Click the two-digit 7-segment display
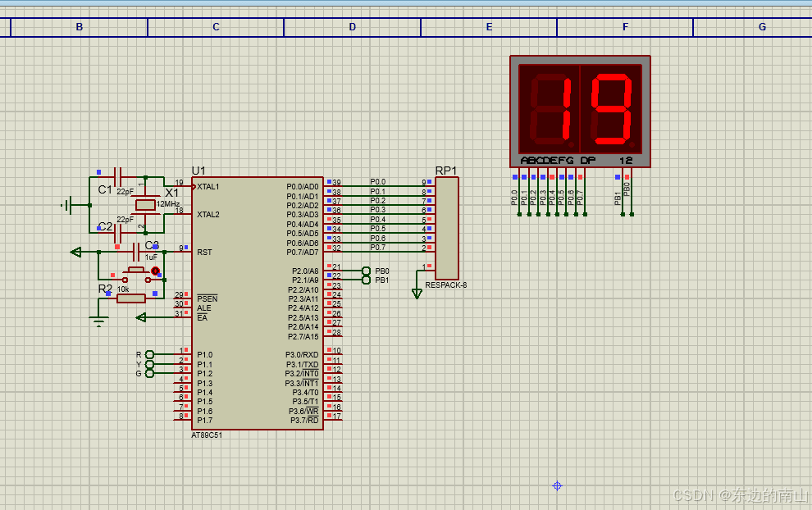812x510 pixels. tap(580, 112)
